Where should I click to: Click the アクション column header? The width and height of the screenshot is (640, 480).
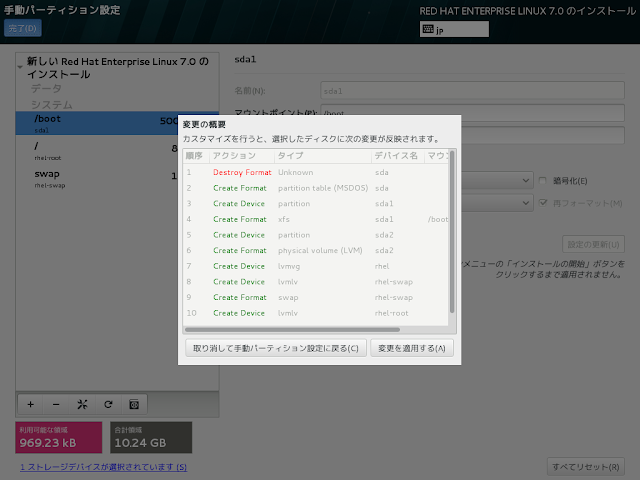click(242, 156)
